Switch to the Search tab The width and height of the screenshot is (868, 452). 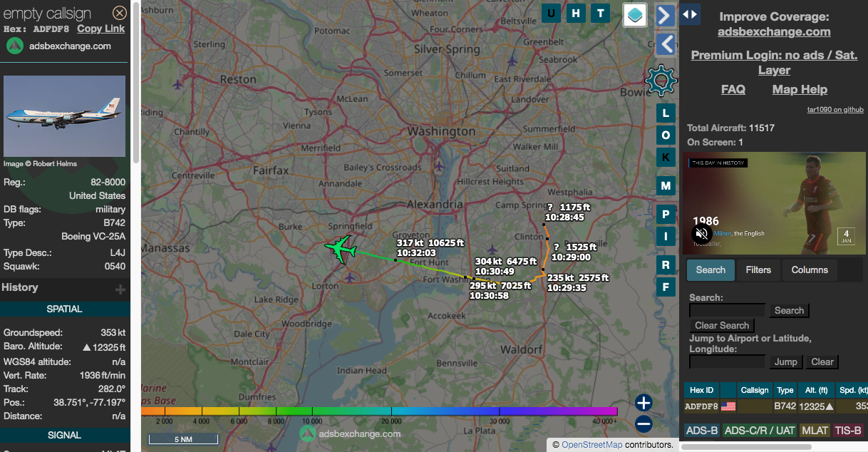tap(711, 270)
